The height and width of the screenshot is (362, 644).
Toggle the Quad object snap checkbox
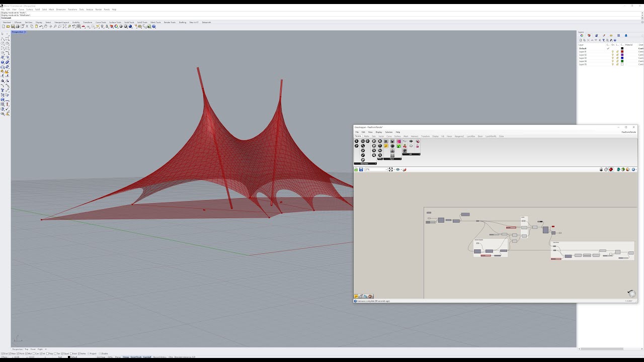62,353
